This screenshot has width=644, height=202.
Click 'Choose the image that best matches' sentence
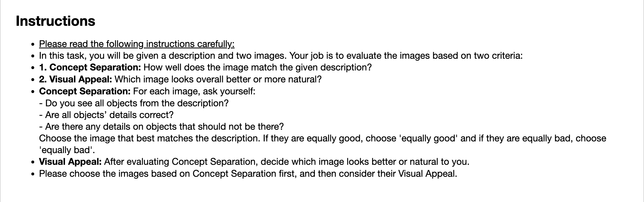[150, 138]
